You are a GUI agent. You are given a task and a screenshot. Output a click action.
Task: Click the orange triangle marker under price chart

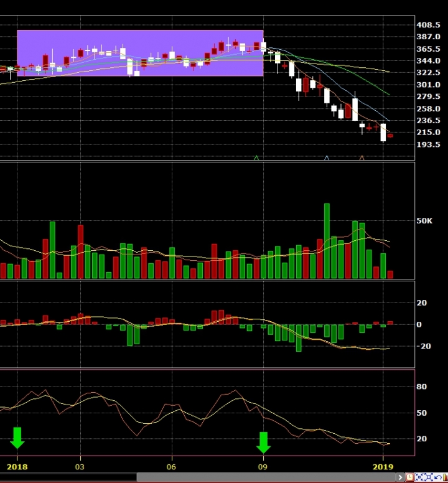(362, 158)
